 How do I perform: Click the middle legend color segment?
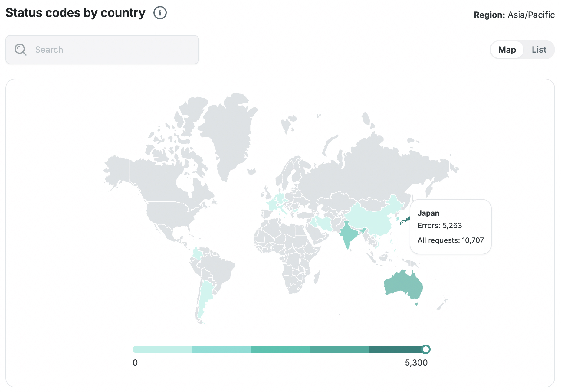click(280, 349)
